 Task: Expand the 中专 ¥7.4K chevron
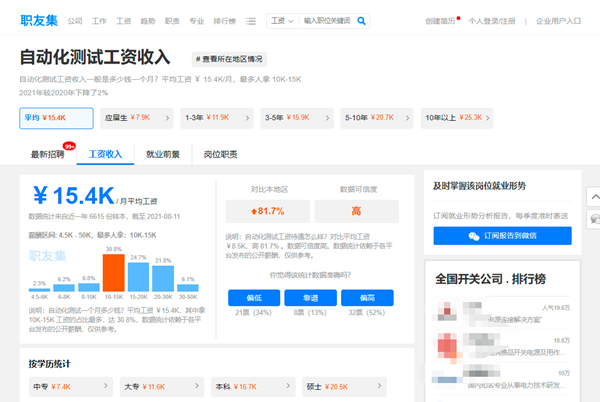click(106, 386)
